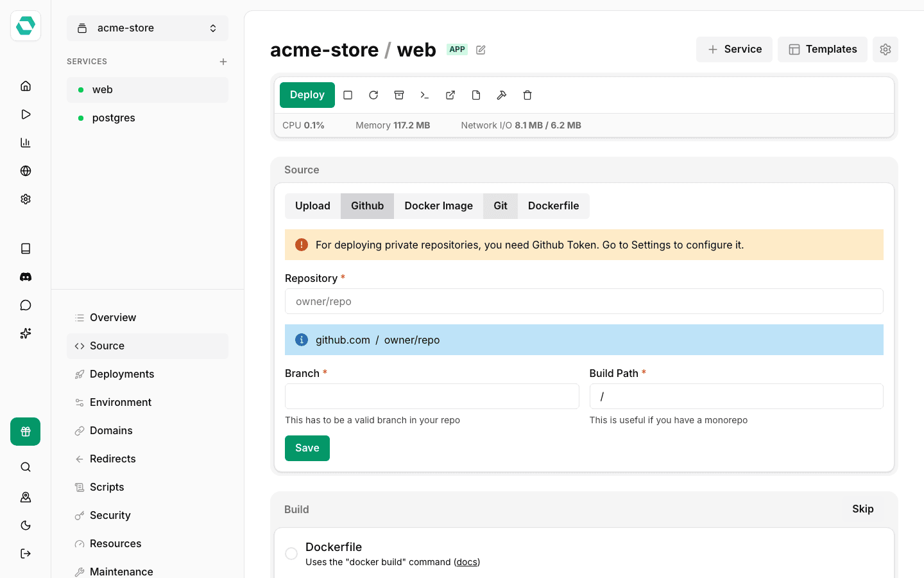Add a new service with plus icon

pyautogui.click(x=223, y=62)
